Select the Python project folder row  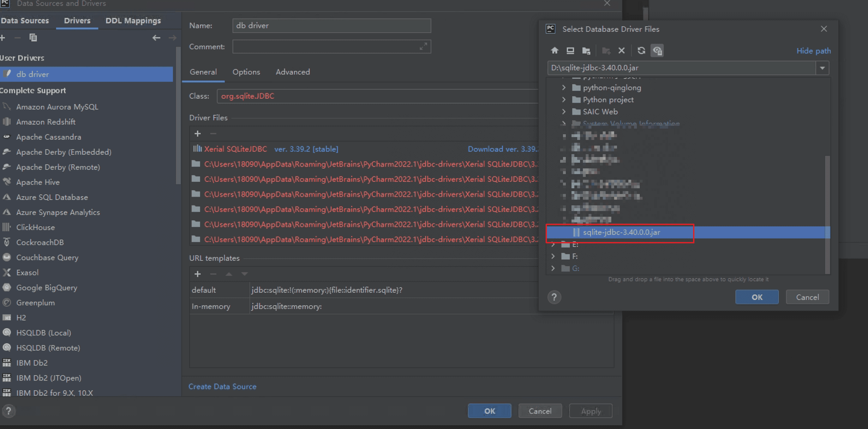[x=608, y=100]
